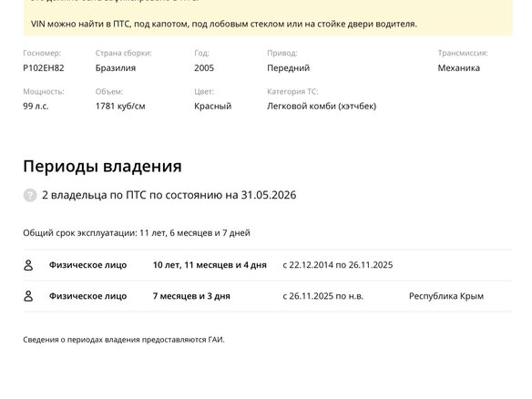Click the Привод label

(x=282, y=53)
